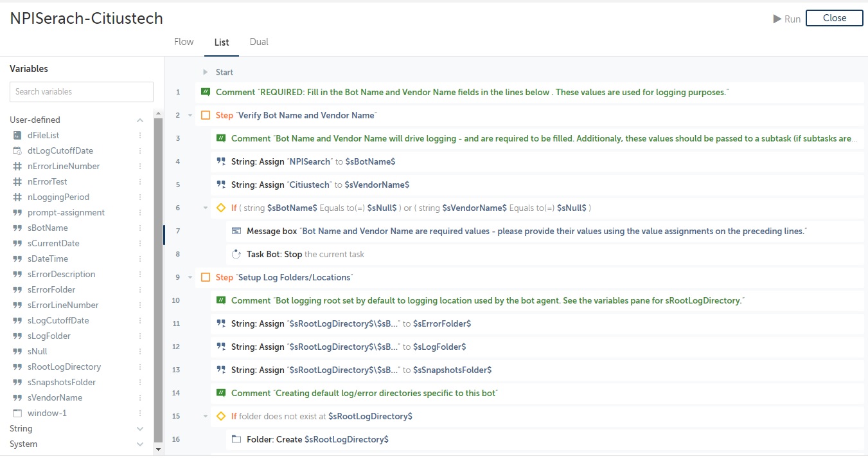This screenshot has width=868, height=463.
Task: Focus the Search variables field
Action: 82,92
